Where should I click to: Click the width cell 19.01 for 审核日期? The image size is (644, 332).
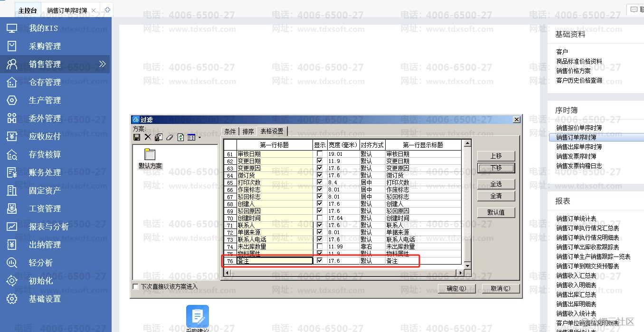[x=343, y=154]
